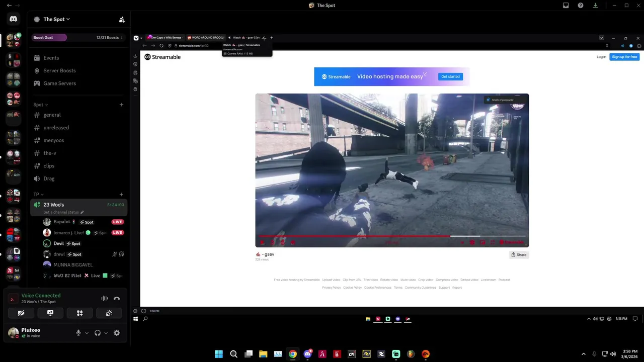Image resolution: width=644 pixels, height=362 pixels.
Task: Open microphone input options arrow
Action: pyautogui.click(x=87, y=333)
